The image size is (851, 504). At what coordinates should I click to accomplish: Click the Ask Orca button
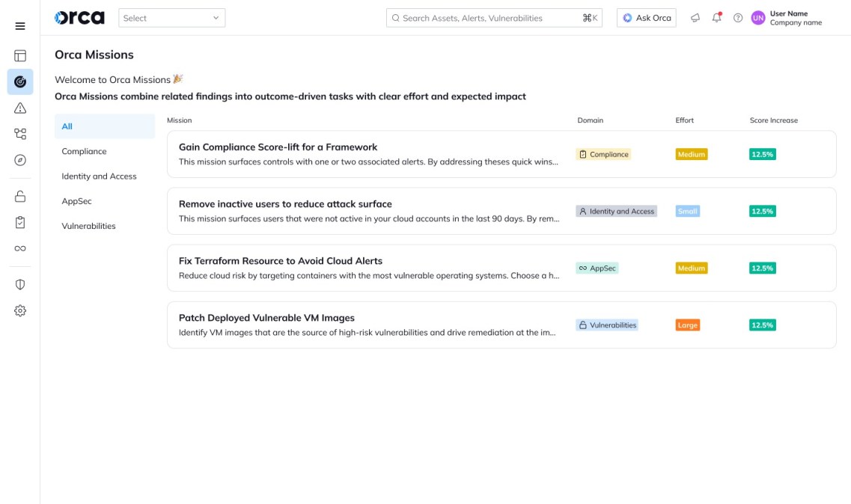645,17
